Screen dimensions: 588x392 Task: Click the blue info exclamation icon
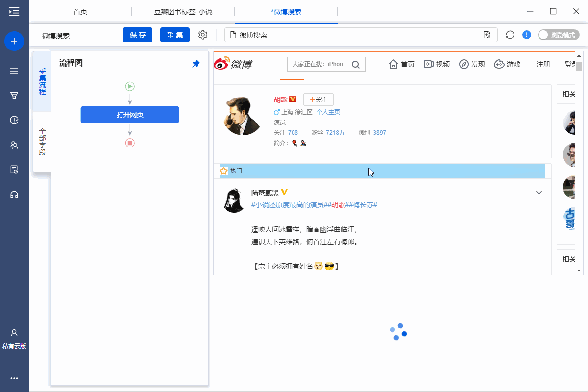pos(526,35)
